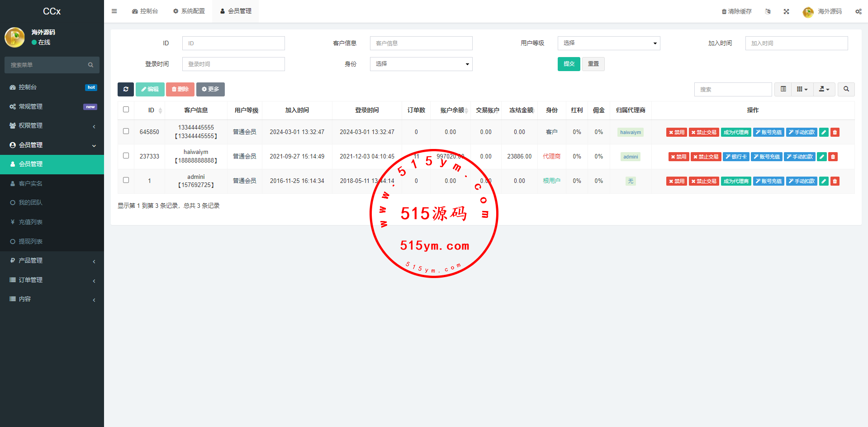This screenshot has width=868, height=427.
Task: Click the green pencil edit icon for user 645850
Action: [824, 132]
